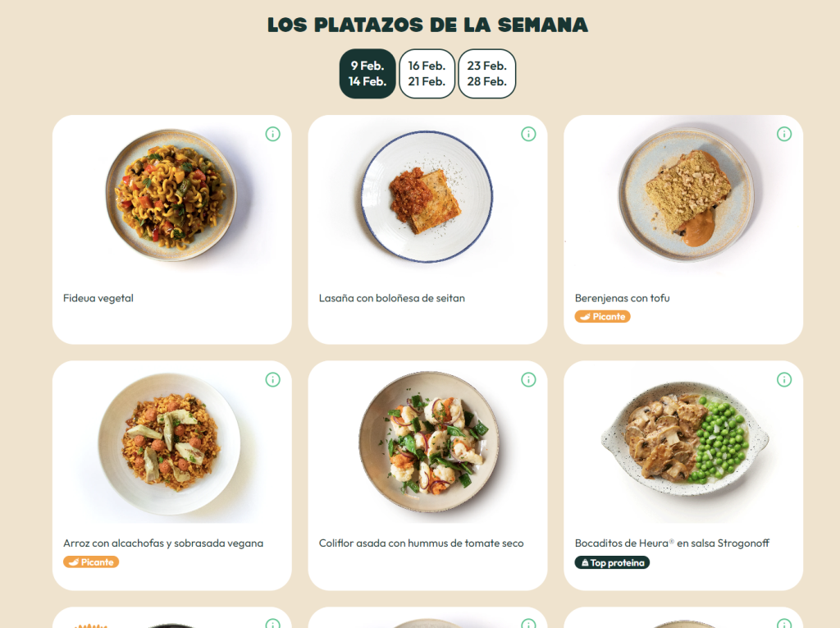The height and width of the screenshot is (628, 840).
Task: Show info for Arroz con alcachofas dish
Action: click(272, 380)
